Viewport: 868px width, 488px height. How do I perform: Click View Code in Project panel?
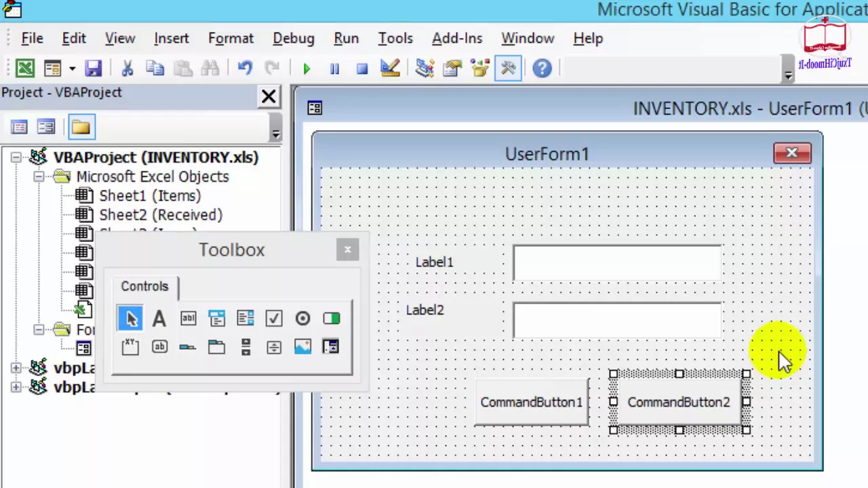[x=19, y=127]
